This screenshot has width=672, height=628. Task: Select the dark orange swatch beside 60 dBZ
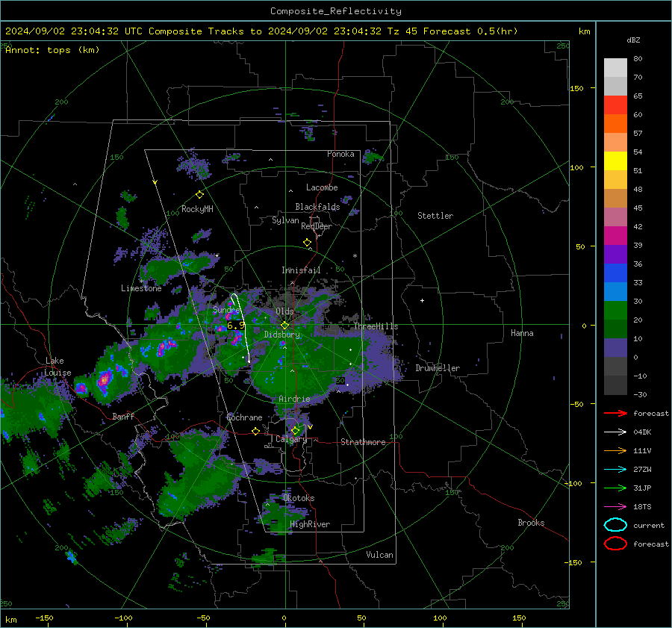click(x=615, y=123)
